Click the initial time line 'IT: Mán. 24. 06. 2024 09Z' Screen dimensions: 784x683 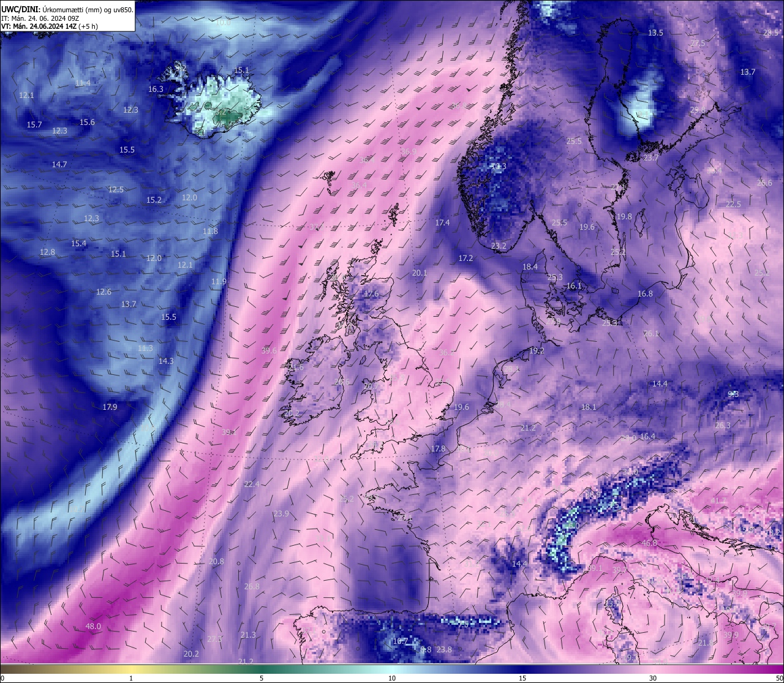pyautogui.click(x=39, y=18)
